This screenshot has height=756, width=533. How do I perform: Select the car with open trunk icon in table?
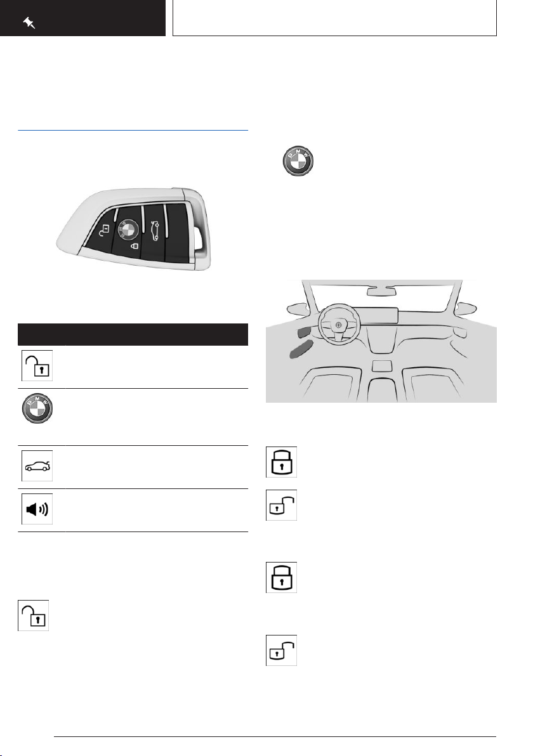pos(37,466)
